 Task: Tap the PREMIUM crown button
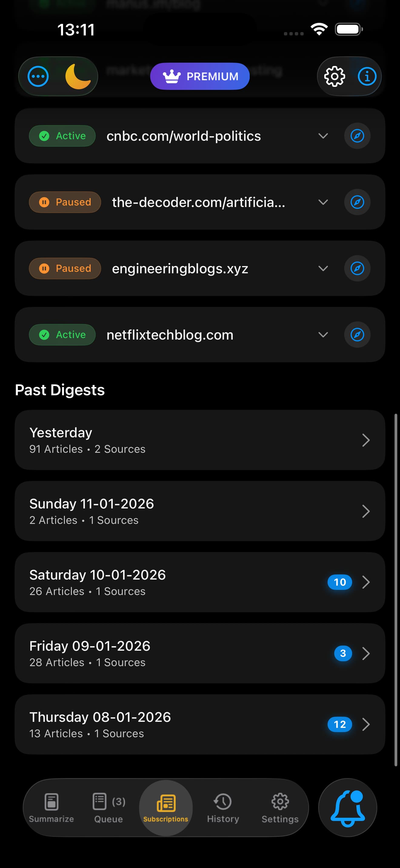pyautogui.click(x=200, y=77)
